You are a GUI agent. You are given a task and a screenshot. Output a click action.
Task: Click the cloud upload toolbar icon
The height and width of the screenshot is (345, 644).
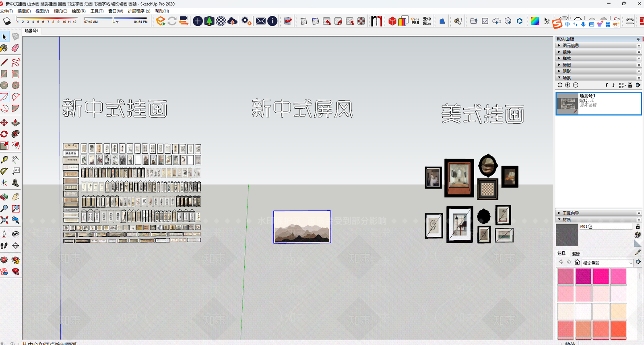pyautogui.click(x=232, y=21)
